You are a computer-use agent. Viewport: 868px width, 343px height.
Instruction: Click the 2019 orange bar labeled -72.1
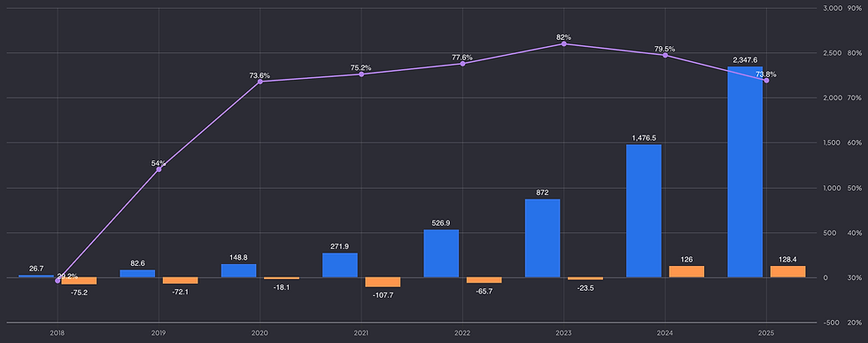click(181, 280)
